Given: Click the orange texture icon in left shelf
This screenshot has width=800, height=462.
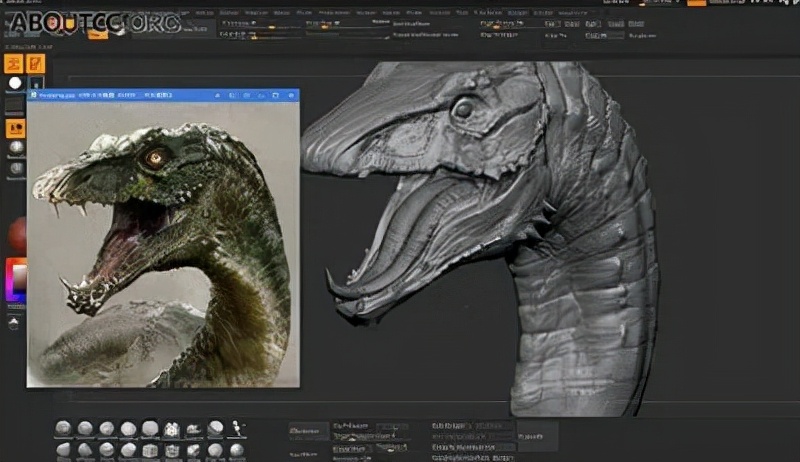Looking at the screenshot, I should [15, 128].
